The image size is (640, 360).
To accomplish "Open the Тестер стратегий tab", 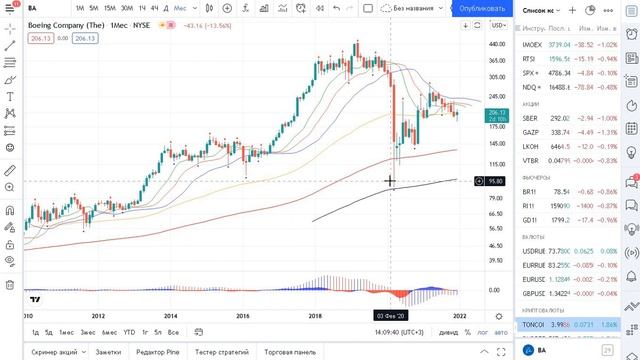I will point(221,352).
